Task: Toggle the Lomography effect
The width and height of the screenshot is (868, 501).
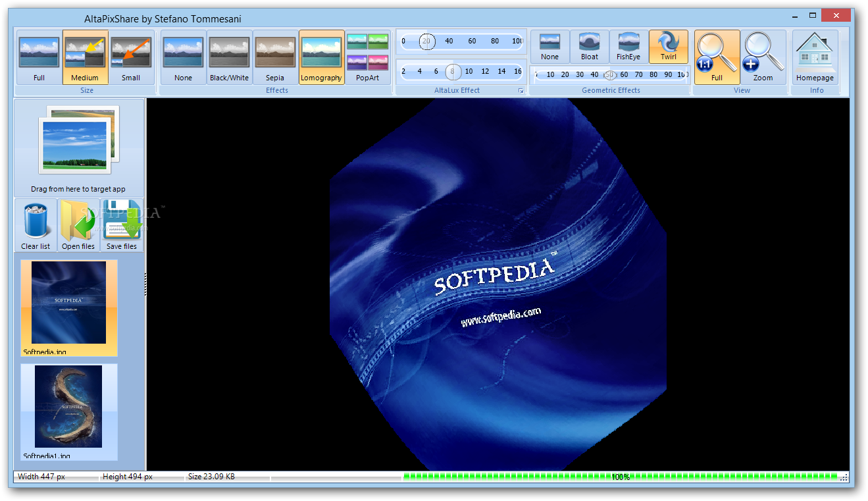Action: tap(321, 57)
